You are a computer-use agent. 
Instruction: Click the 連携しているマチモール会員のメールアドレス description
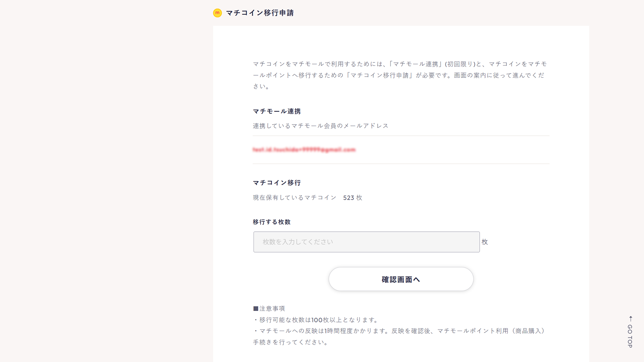[320, 125]
